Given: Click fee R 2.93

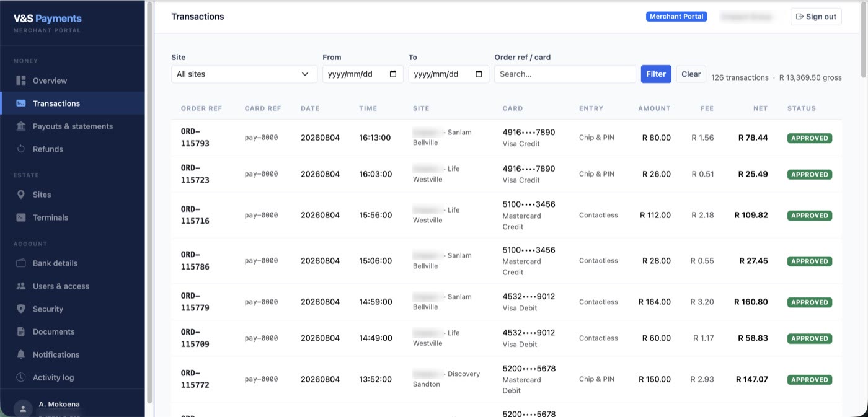Looking at the screenshot, I should (702, 379).
